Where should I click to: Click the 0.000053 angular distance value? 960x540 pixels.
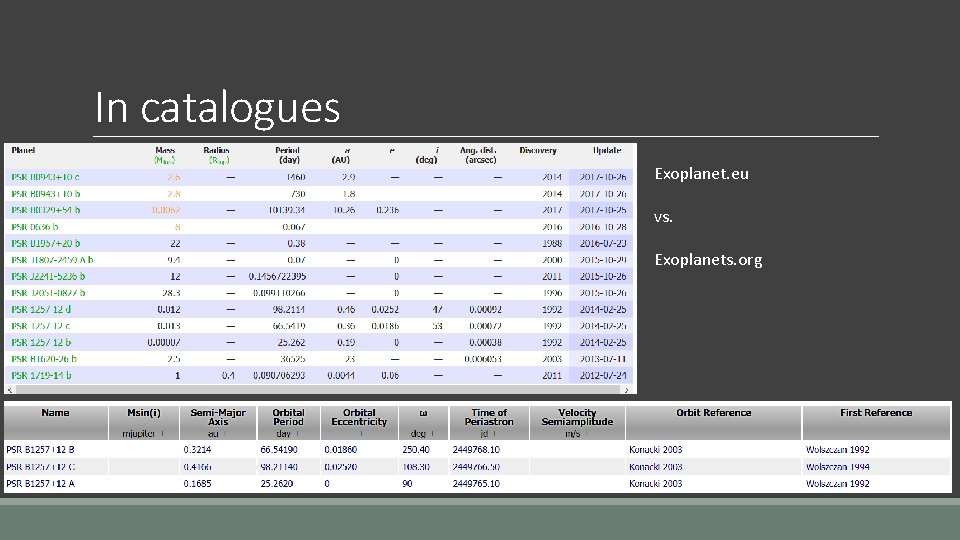click(x=483, y=359)
